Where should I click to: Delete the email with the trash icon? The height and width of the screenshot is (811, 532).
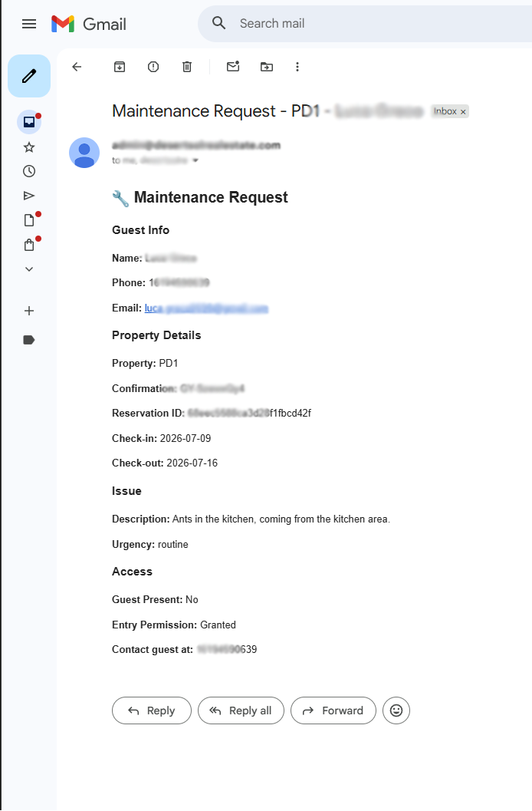[x=187, y=67]
